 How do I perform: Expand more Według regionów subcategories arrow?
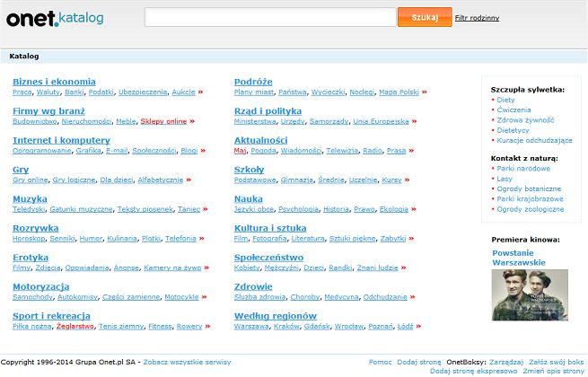(x=418, y=326)
